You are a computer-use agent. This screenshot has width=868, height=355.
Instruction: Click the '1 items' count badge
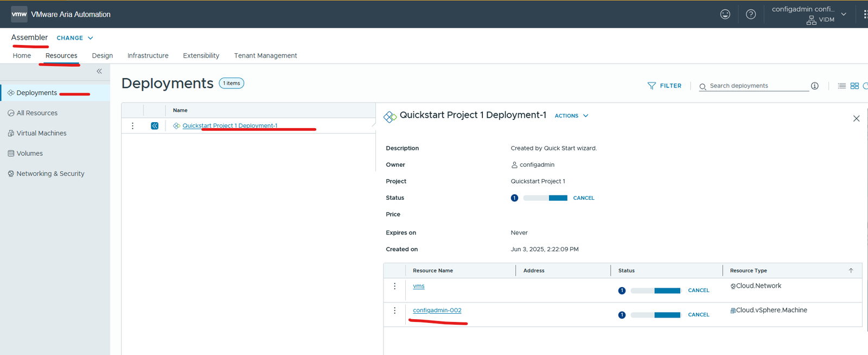232,83
